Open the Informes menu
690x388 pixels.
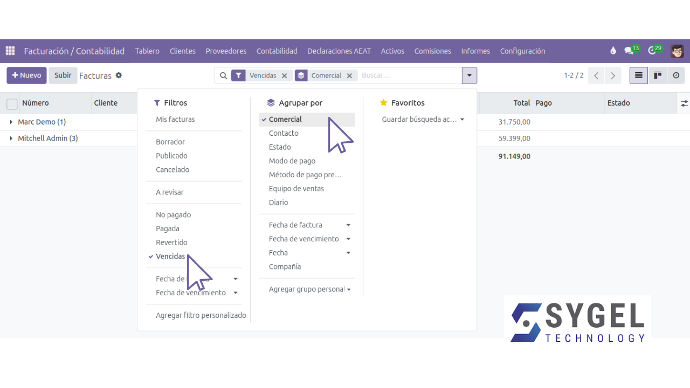(475, 51)
